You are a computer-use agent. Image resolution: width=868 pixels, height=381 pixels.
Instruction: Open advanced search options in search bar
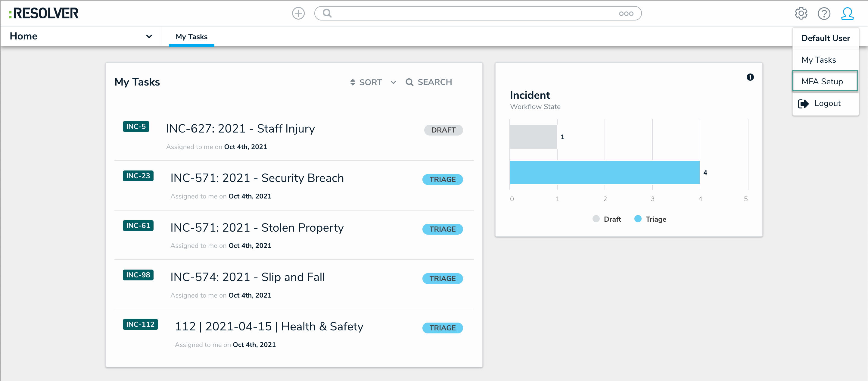tap(626, 13)
